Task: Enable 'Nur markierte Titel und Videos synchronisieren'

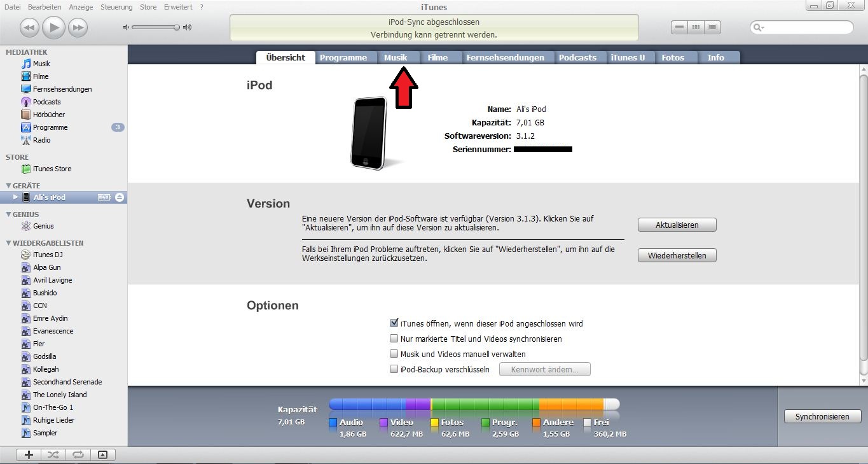Action: (x=394, y=339)
